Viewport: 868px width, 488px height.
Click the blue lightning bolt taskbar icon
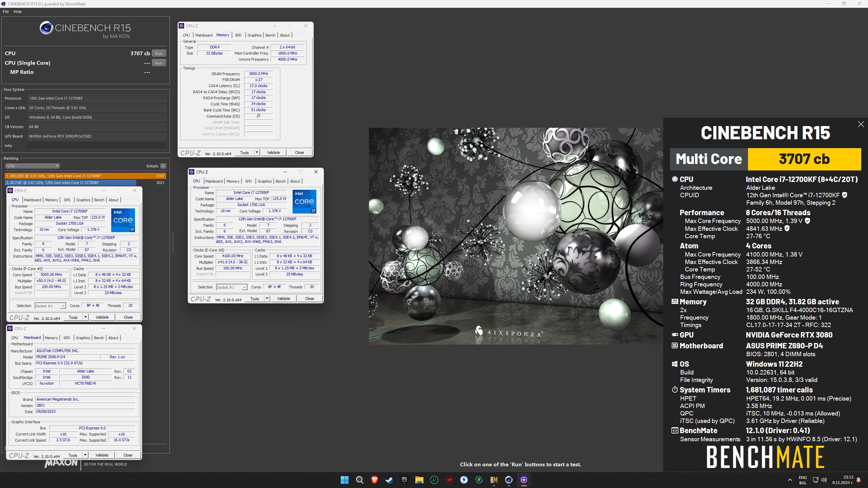point(464,480)
